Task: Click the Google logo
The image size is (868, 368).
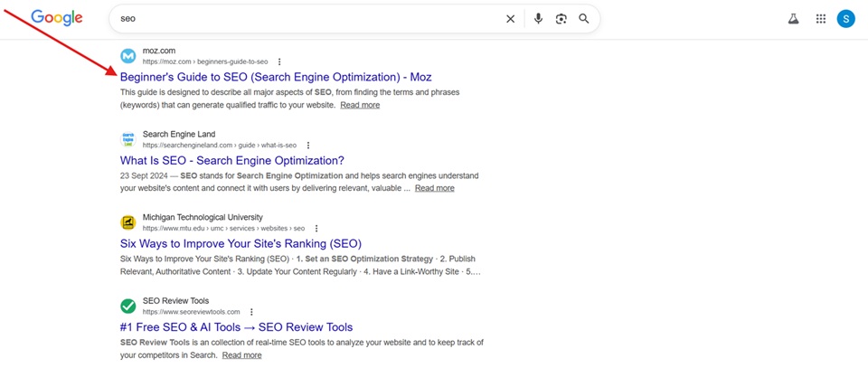Action: coord(57,18)
